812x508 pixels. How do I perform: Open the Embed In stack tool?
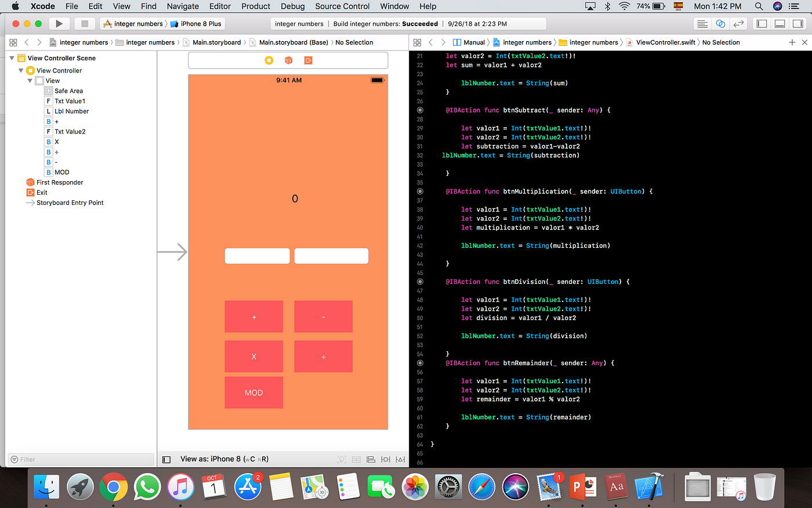click(x=357, y=459)
